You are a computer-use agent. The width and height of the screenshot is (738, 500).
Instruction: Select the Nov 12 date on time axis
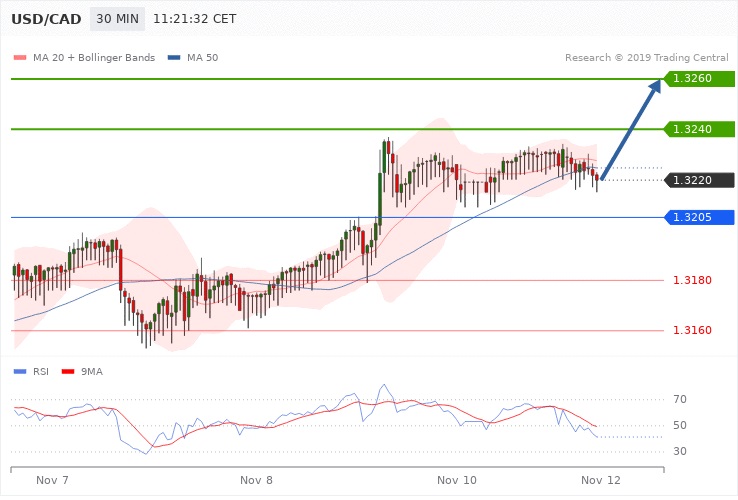coord(603,481)
